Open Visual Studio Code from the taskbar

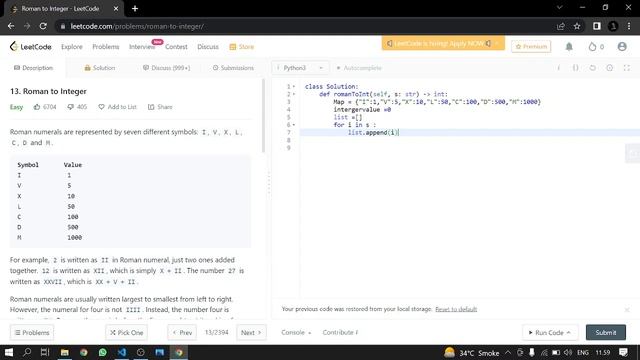[x=122, y=352]
